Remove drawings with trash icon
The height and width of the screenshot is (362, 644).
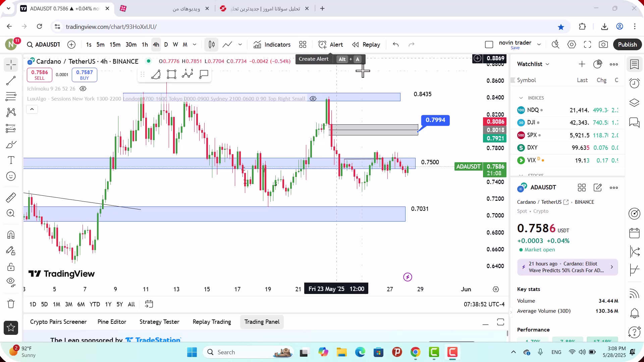(x=11, y=304)
